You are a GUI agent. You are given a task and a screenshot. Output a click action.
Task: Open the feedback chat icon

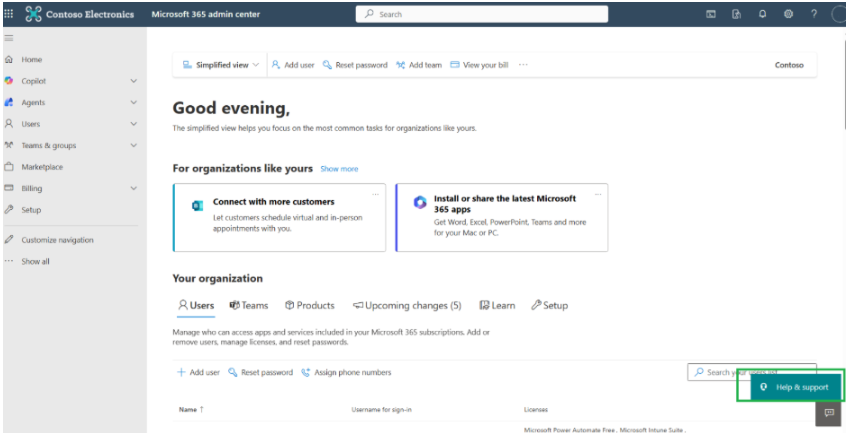coord(829,413)
